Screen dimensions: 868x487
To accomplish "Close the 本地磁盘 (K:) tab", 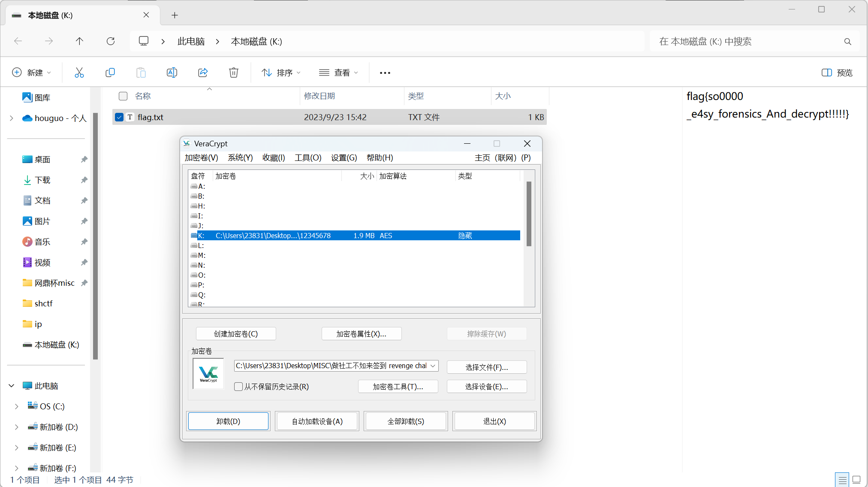I will pos(146,15).
